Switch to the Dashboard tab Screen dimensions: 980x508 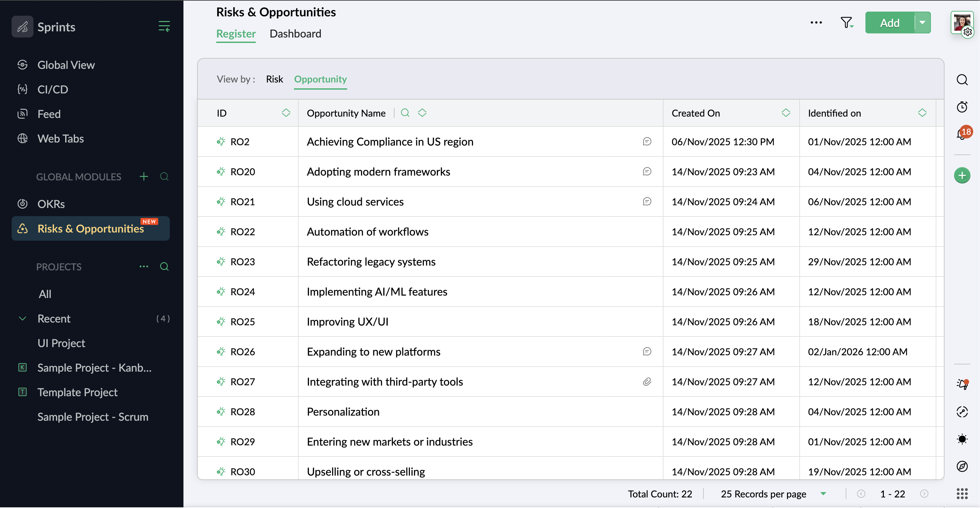pos(295,34)
